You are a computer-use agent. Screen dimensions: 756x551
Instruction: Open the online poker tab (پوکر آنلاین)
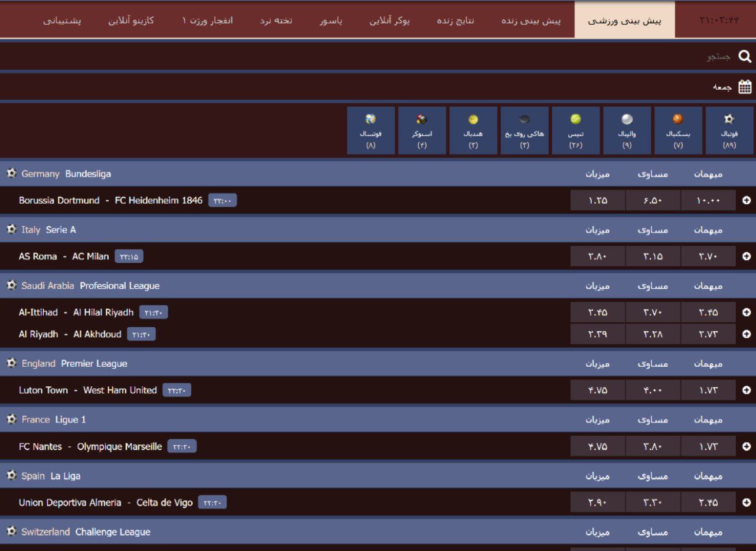[x=390, y=20]
